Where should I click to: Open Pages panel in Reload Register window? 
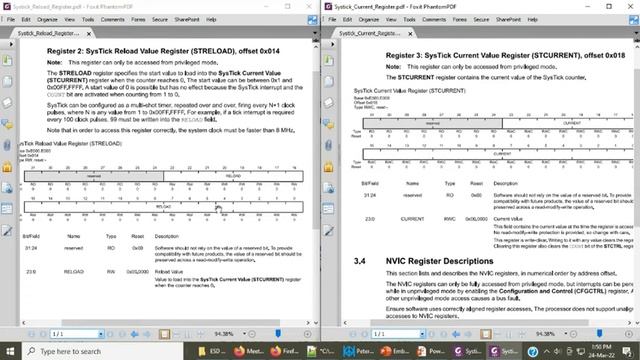(x=7, y=81)
